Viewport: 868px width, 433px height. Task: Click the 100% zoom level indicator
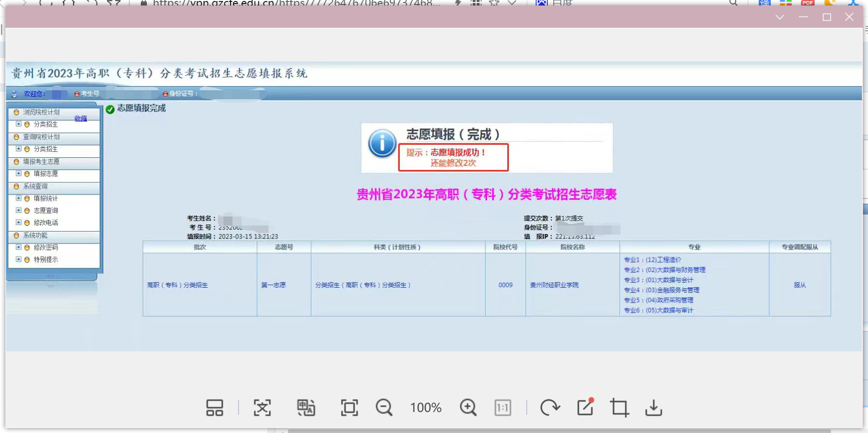point(425,408)
